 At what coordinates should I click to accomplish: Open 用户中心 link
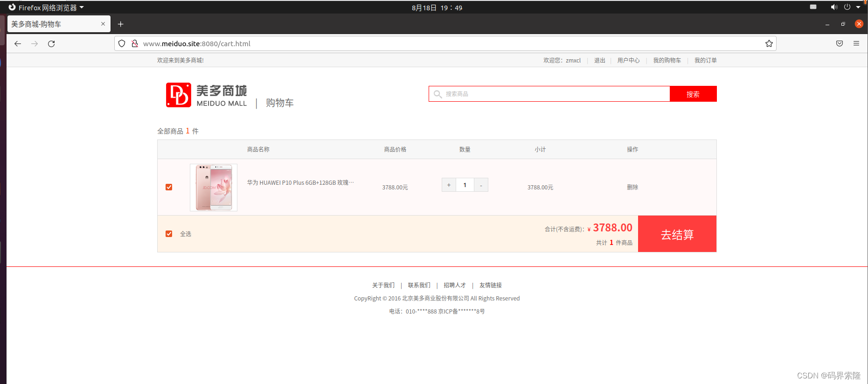pyautogui.click(x=628, y=60)
